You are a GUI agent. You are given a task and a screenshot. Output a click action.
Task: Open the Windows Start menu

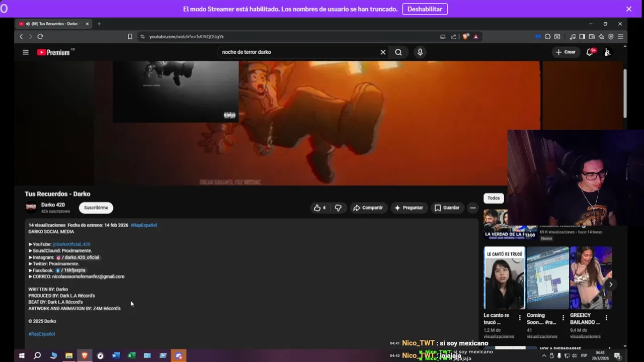22,355
